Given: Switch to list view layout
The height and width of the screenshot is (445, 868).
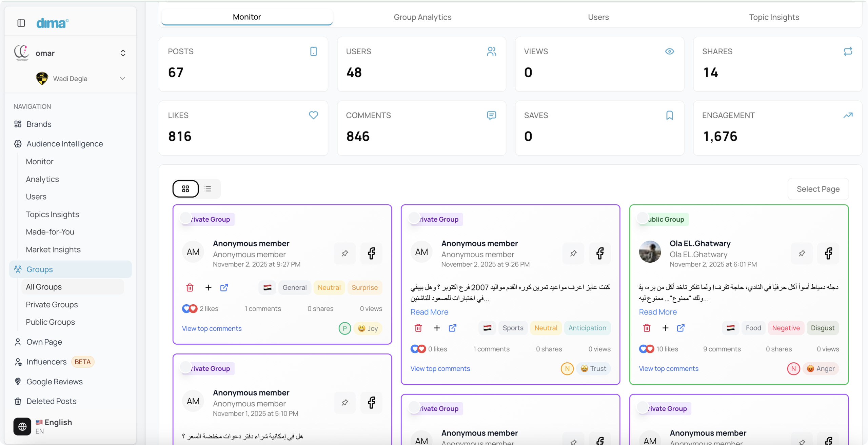Looking at the screenshot, I should 208,189.
